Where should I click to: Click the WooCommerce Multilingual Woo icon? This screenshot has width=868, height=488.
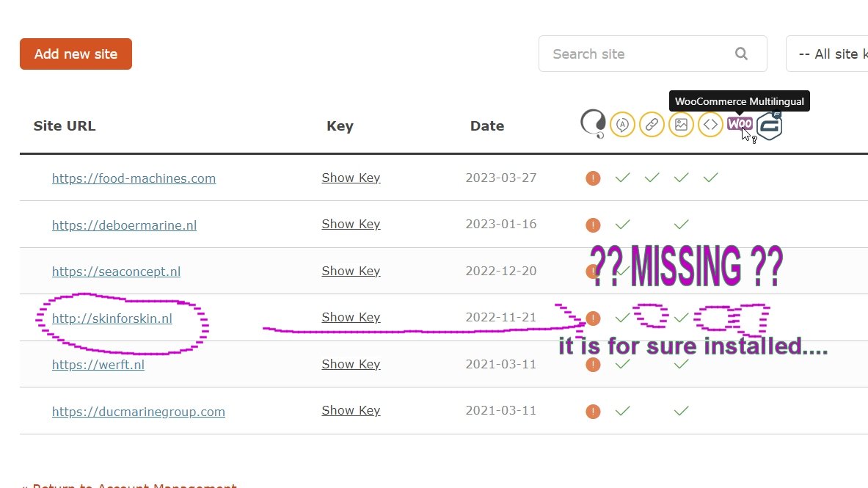click(x=740, y=123)
